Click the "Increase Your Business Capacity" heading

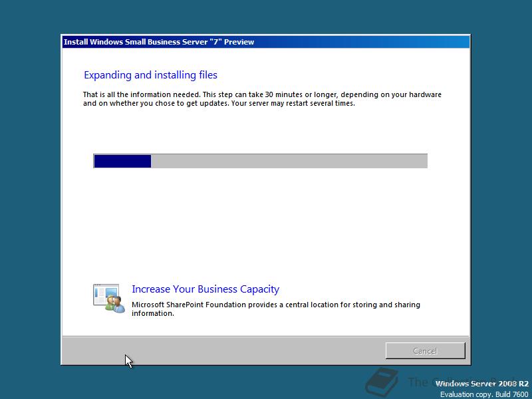[205, 289]
